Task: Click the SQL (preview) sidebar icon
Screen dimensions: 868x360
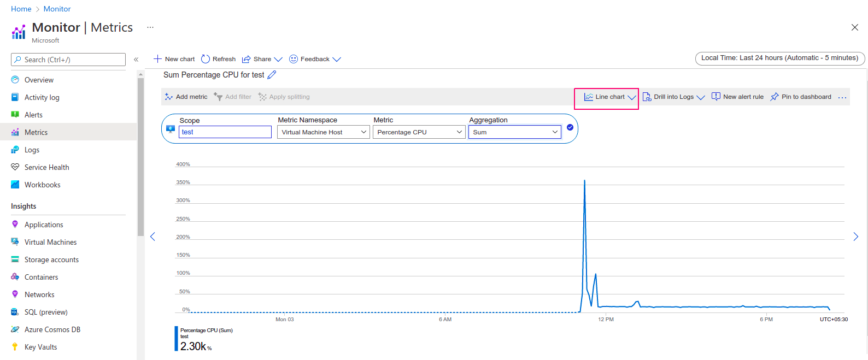Action: click(x=15, y=312)
